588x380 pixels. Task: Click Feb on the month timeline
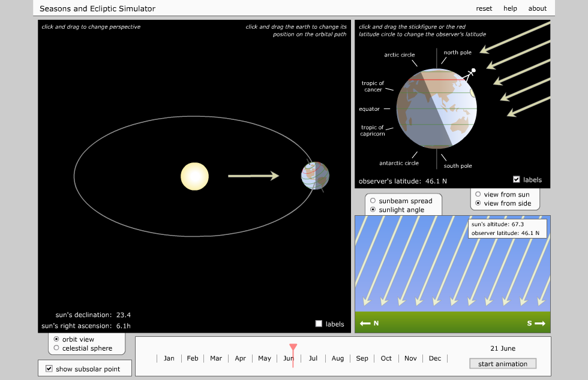(193, 358)
